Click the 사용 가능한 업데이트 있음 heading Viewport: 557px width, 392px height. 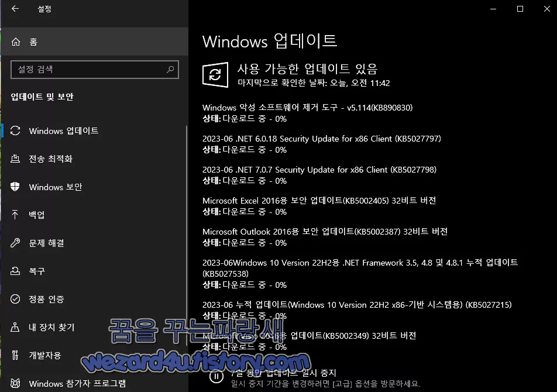(x=307, y=68)
